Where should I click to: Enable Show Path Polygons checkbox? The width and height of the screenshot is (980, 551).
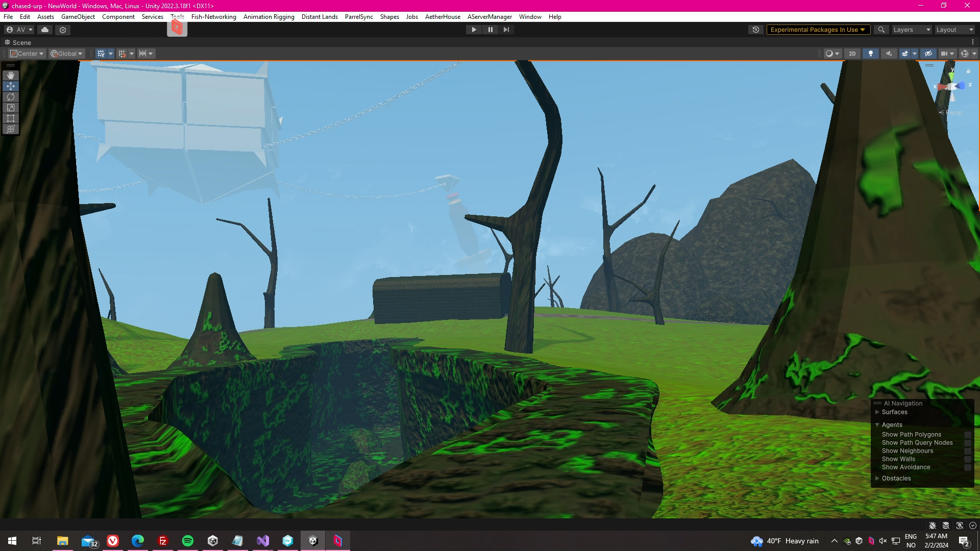(967, 435)
